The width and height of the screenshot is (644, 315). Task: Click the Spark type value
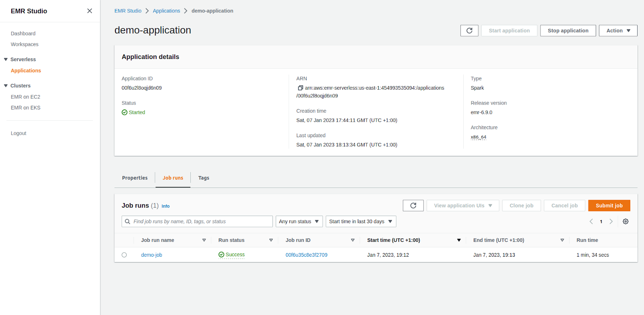point(477,88)
